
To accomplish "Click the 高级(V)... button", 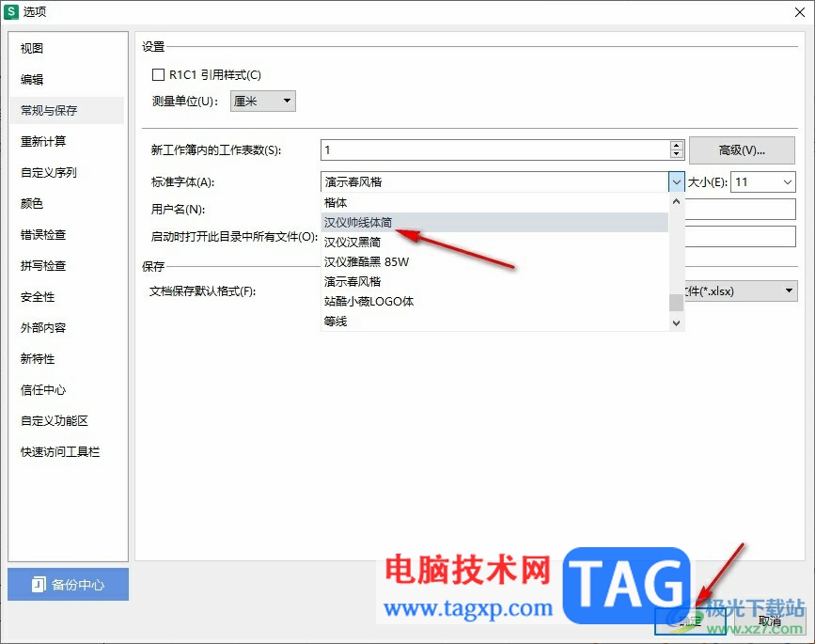I will (x=742, y=150).
